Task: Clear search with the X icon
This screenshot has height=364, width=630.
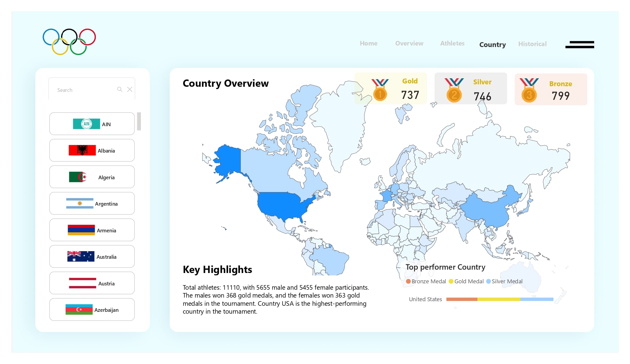Action: [130, 89]
